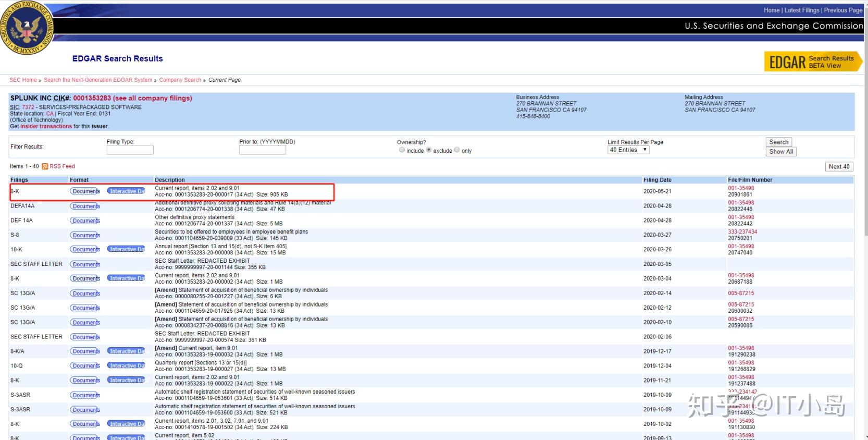Open Documents for DEF 14A filing
Viewport: 868px width, 440px height.
pyautogui.click(x=85, y=221)
